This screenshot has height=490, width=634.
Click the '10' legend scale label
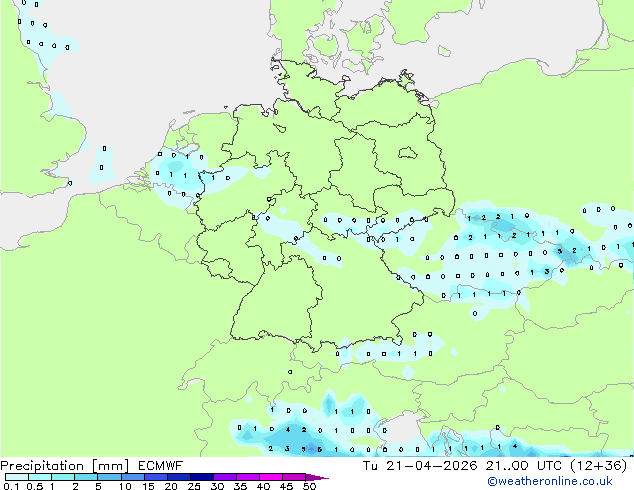[125, 486]
